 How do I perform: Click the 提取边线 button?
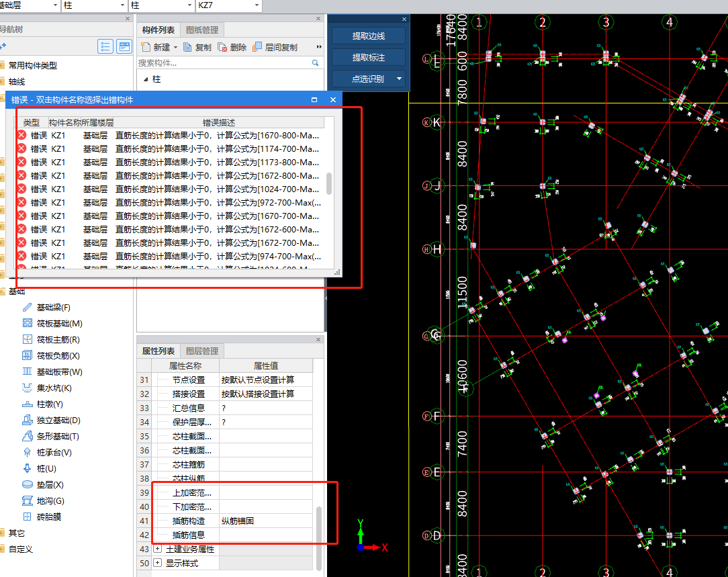coord(369,36)
